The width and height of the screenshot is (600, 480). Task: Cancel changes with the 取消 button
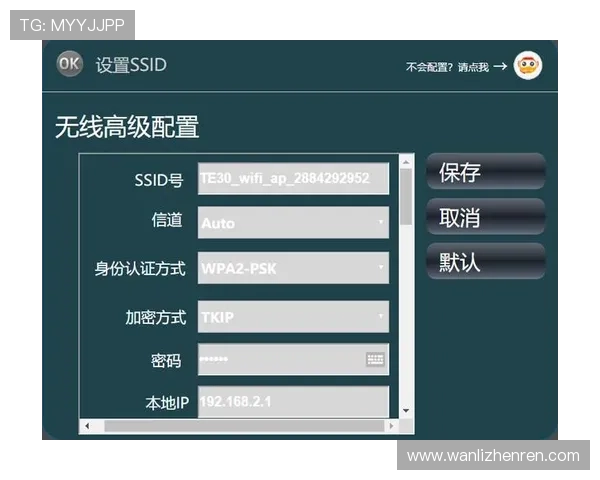486,217
